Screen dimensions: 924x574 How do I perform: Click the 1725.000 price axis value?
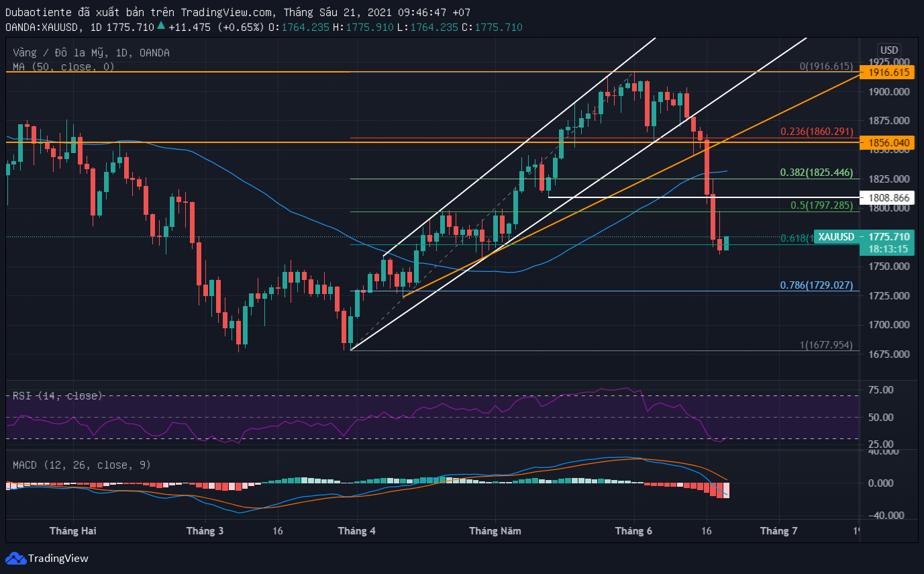(889, 296)
